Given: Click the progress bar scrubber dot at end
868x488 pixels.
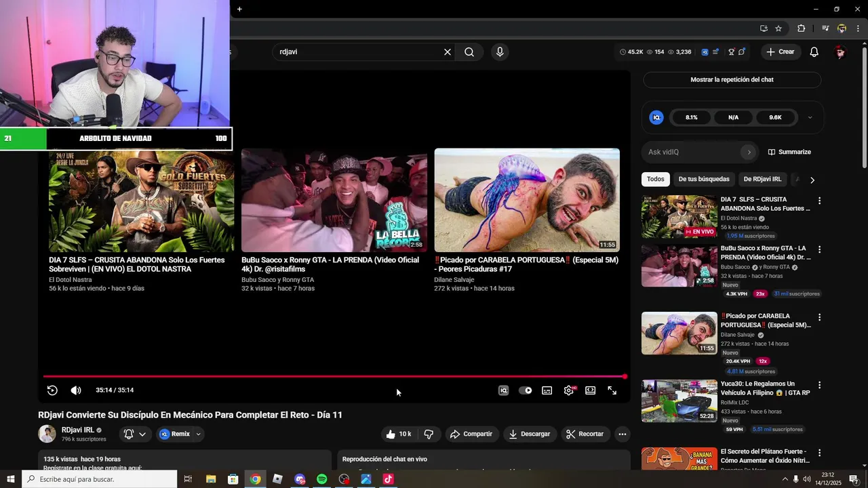Looking at the screenshot, I should click(x=625, y=376).
